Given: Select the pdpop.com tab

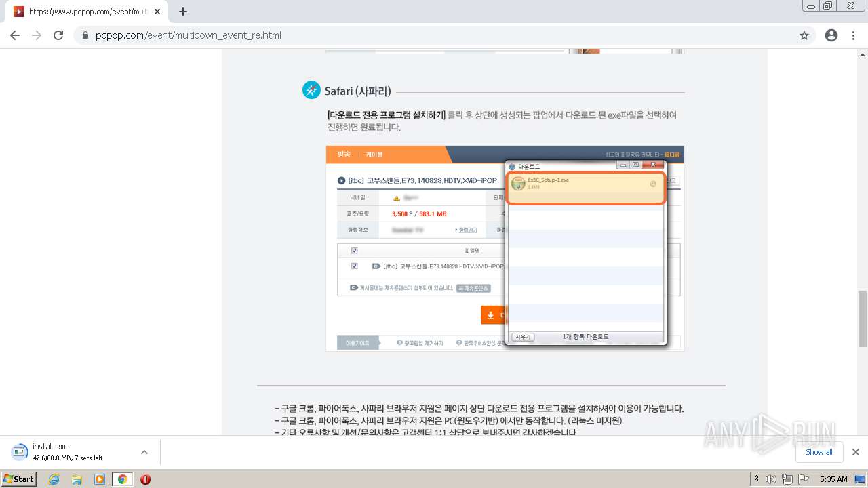Looking at the screenshot, I should point(87,12).
